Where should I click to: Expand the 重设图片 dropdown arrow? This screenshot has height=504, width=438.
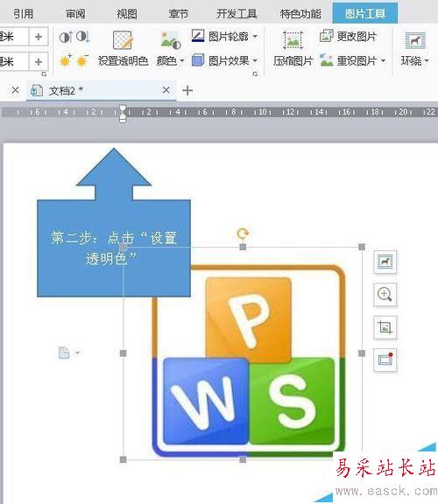[x=383, y=60]
